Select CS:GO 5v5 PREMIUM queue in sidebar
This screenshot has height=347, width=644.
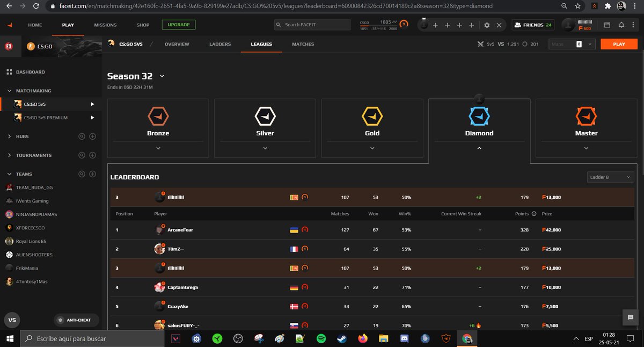tap(46, 118)
